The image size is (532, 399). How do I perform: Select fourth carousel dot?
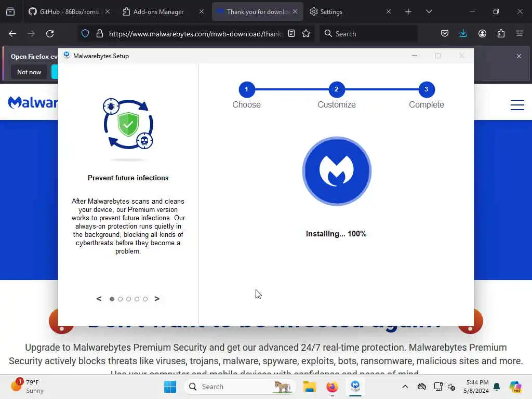(x=137, y=299)
